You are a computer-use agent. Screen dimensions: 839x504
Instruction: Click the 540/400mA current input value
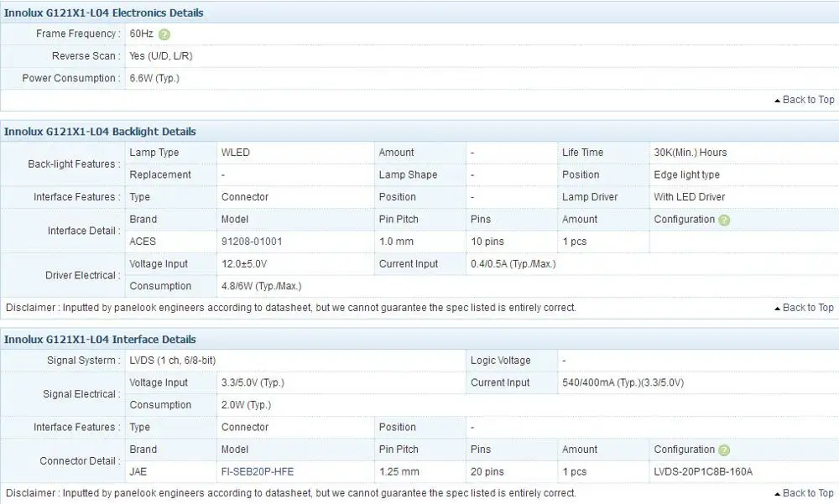623,382
